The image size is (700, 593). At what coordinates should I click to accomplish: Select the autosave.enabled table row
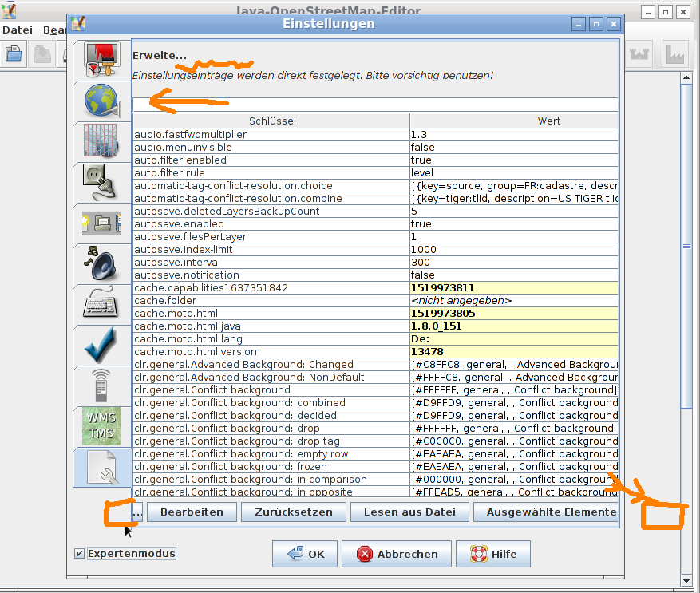271,224
